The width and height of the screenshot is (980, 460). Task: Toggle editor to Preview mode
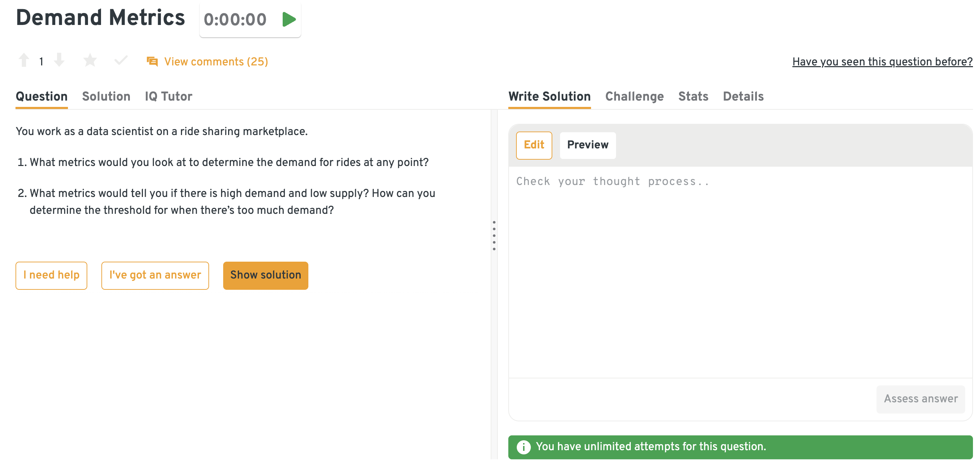[x=587, y=145]
